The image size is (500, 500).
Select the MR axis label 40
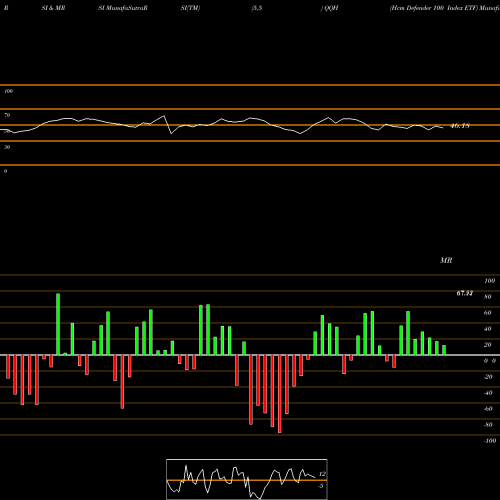tap(488, 329)
